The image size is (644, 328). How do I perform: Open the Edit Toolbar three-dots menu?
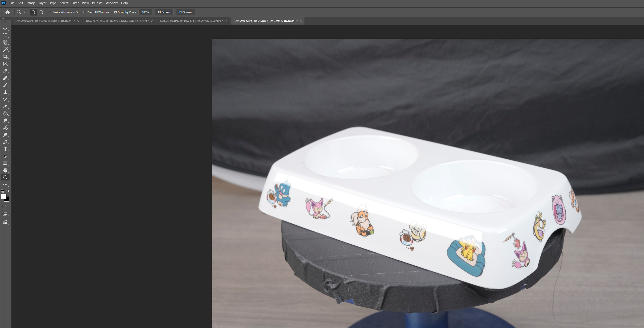click(5, 185)
